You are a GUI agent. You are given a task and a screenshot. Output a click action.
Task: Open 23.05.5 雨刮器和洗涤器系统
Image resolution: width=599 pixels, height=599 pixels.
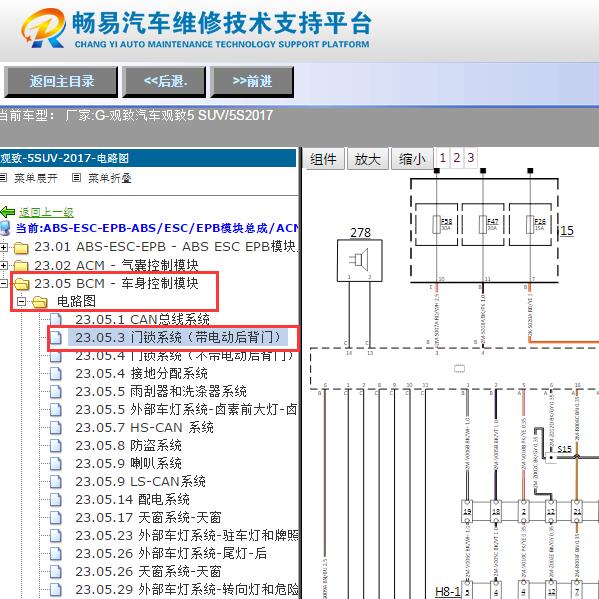(161, 391)
